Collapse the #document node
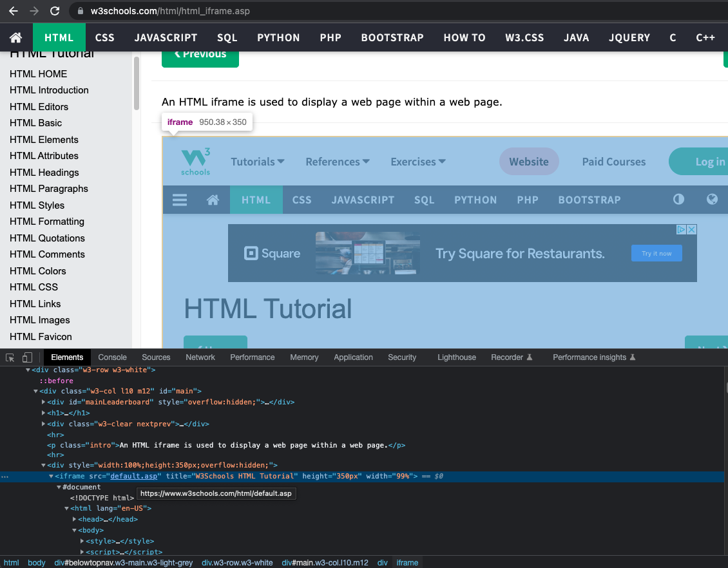This screenshot has width=728, height=568. click(x=59, y=487)
